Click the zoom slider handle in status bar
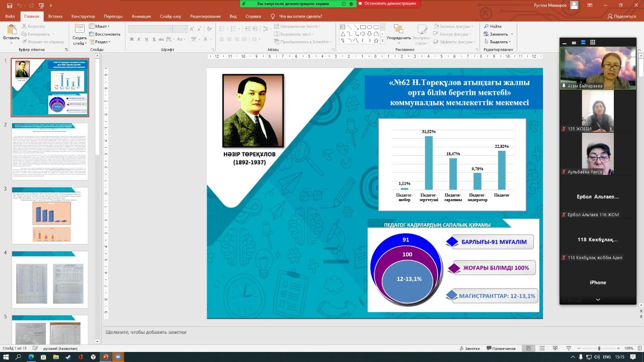The image size is (644, 362). 599,348
